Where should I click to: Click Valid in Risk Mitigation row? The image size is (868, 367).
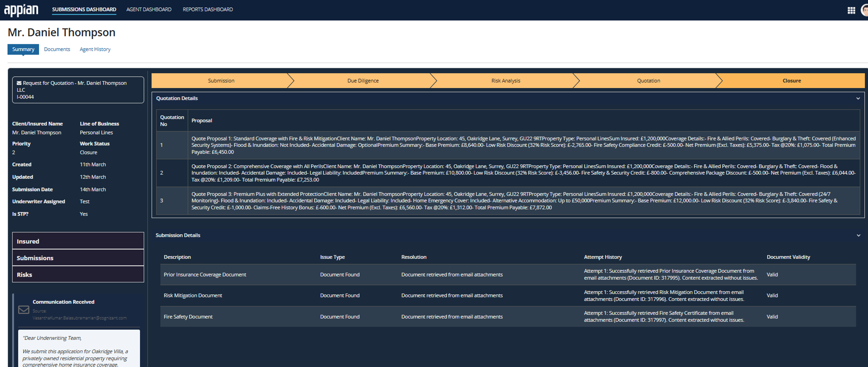tap(772, 296)
